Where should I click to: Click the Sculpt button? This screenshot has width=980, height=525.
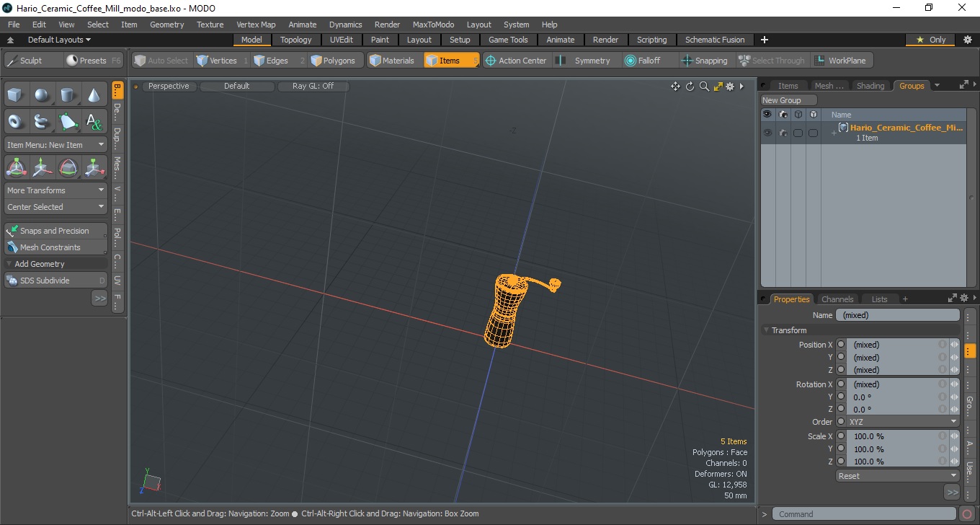(32, 61)
